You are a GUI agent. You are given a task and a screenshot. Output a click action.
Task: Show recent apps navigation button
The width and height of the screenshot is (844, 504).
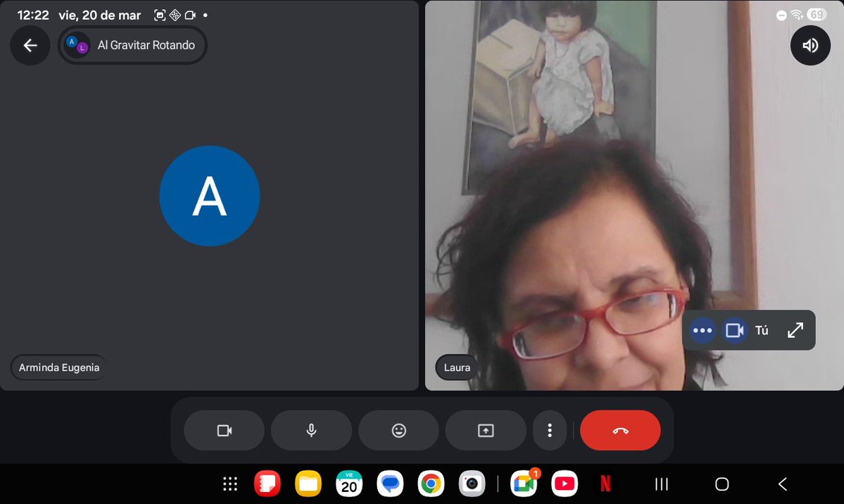coord(662,484)
